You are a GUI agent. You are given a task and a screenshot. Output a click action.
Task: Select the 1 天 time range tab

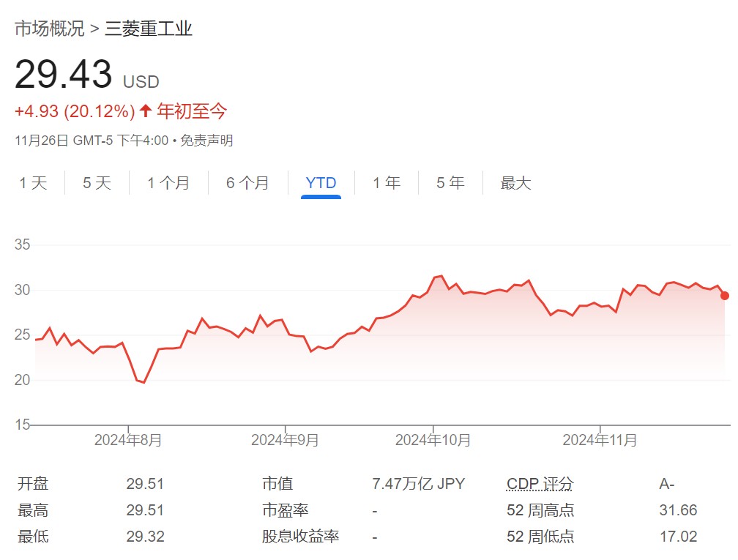[x=33, y=182]
